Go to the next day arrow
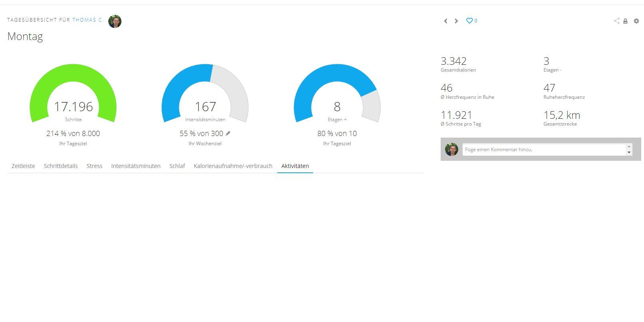 (456, 21)
